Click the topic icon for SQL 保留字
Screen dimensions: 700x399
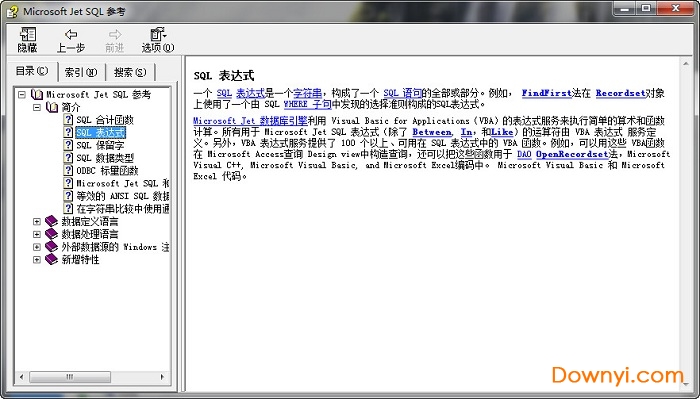click(68, 145)
